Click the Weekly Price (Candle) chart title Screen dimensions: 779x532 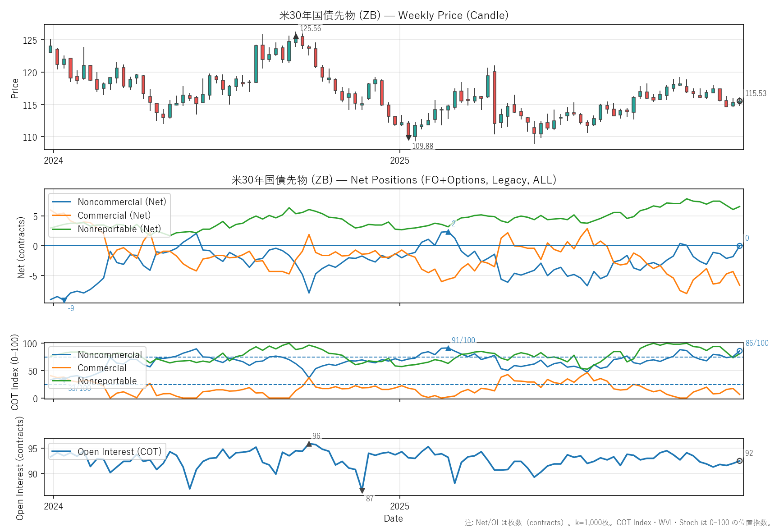394,15
